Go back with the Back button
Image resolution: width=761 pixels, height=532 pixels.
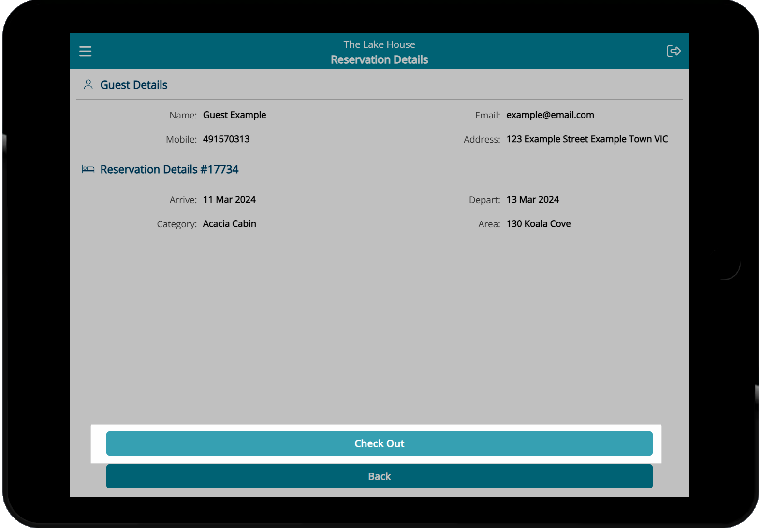[380, 476]
